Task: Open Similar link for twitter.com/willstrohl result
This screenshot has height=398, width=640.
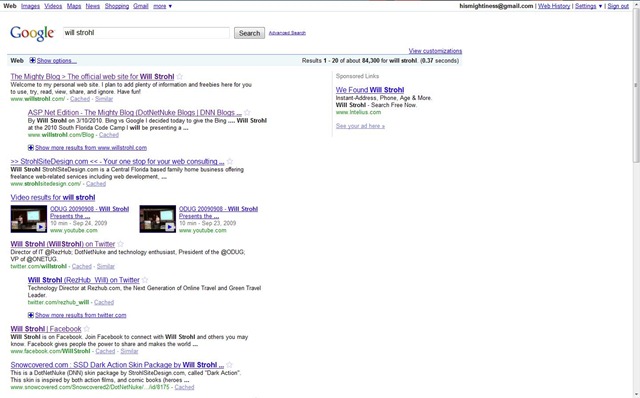Action: pyautogui.click(x=106, y=266)
